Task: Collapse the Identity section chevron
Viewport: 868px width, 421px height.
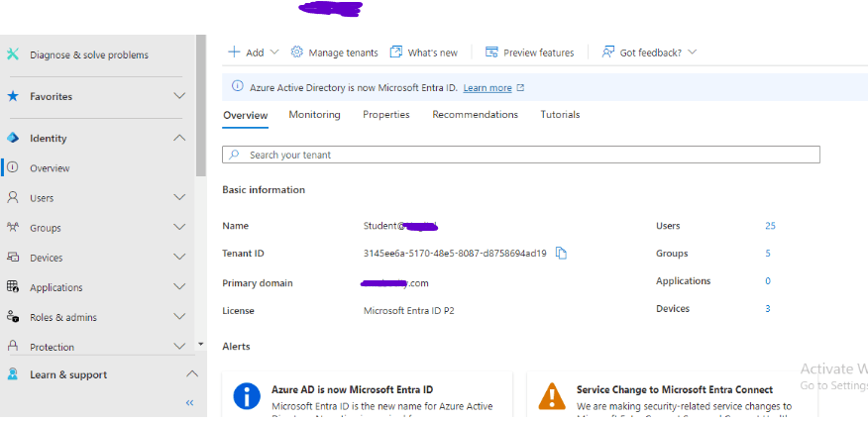Action: coord(179,138)
